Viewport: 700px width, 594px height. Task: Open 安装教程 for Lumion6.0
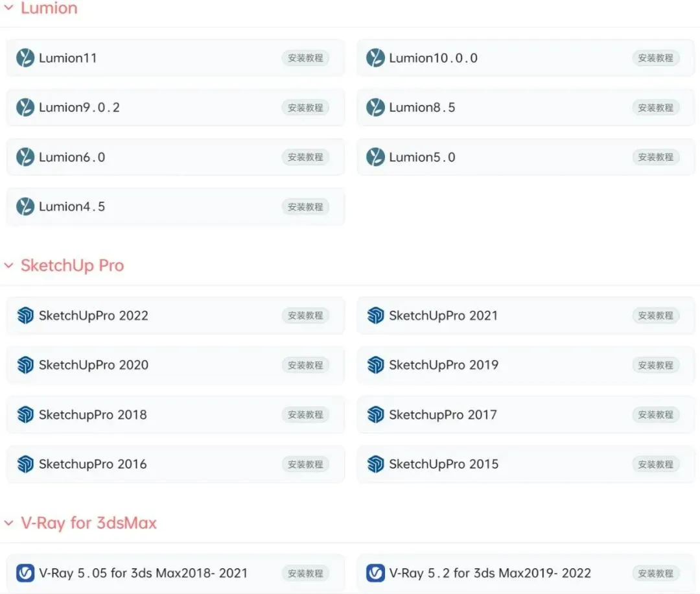305,157
